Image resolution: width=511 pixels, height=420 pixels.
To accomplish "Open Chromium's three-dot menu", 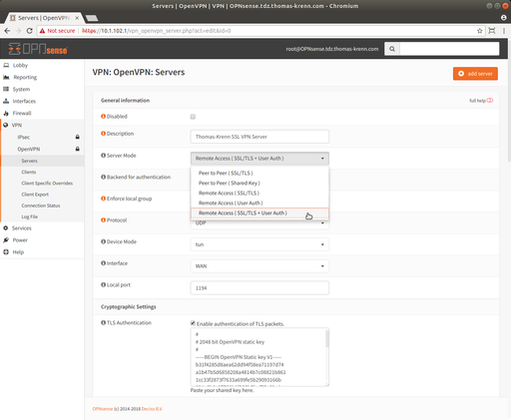I will pos(504,31).
